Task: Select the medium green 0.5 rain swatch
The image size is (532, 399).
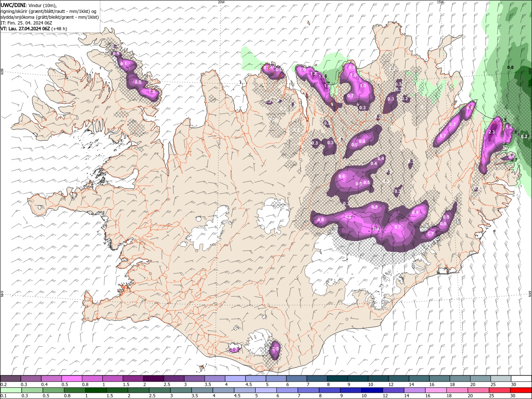Action: coord(53,390)
